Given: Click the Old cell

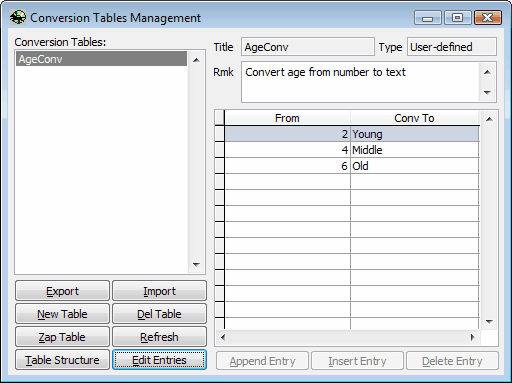Looking at the screenshot, I should 415,166.
